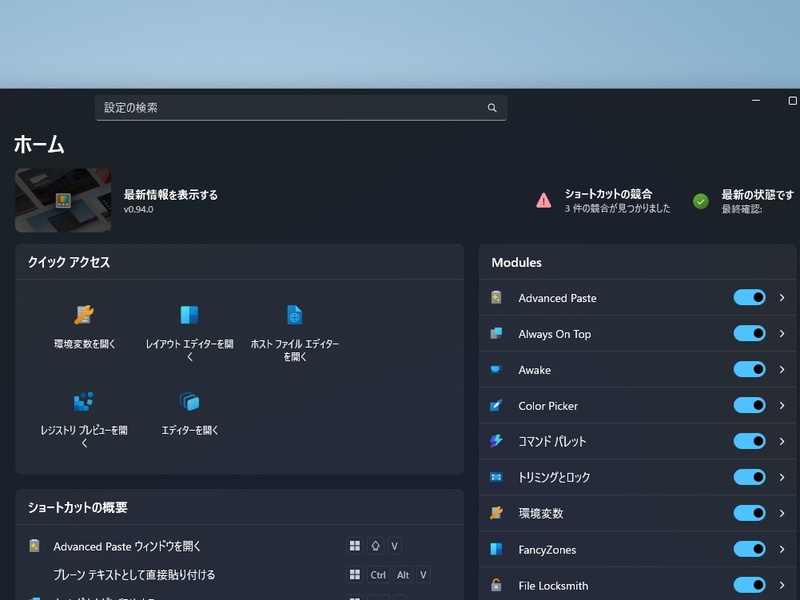Open FancyZones settings chevron
The height and width of the screenshot is (600, 800).
(782, 549)
